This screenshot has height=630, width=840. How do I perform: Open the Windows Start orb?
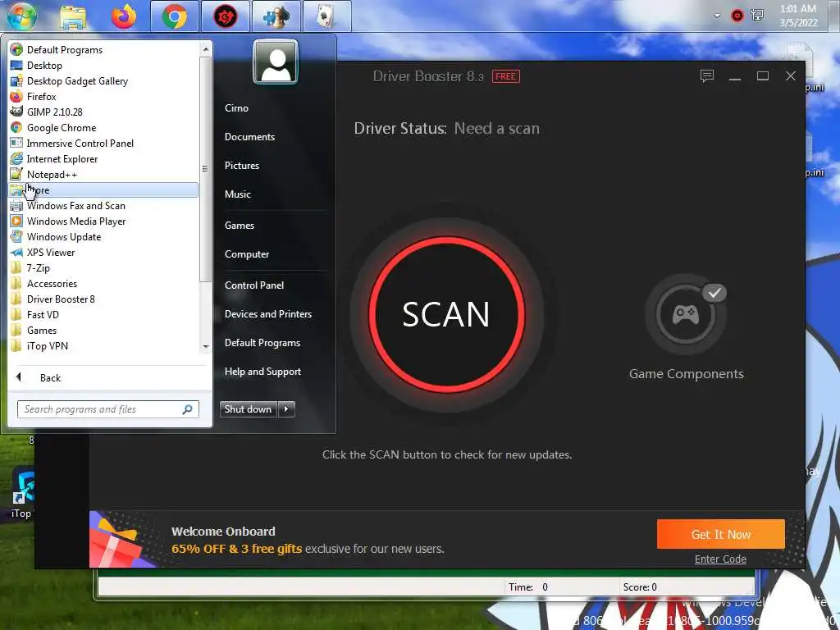[22, 16]
